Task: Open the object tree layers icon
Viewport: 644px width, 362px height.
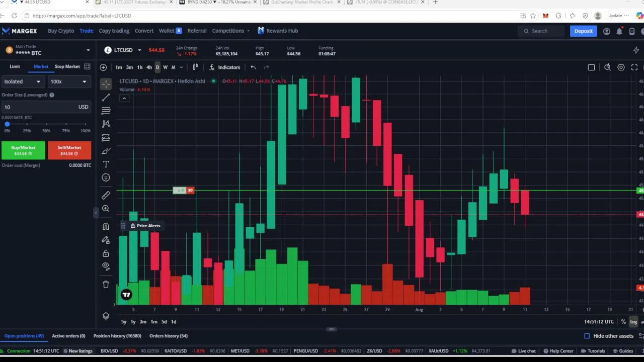Action: coord(106,316)
